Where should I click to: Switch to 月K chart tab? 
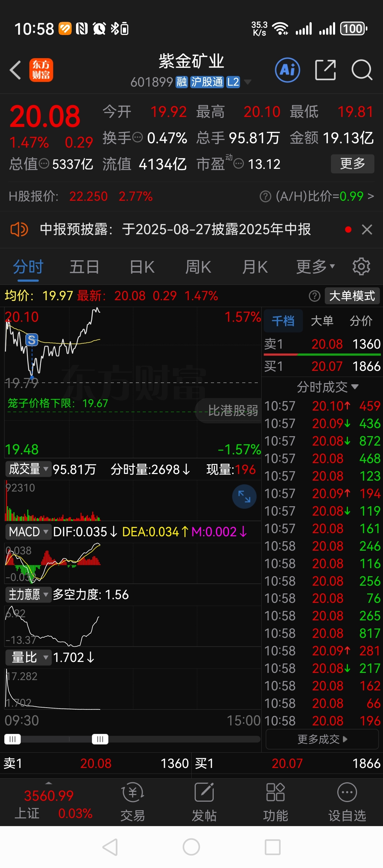[255, 267]
